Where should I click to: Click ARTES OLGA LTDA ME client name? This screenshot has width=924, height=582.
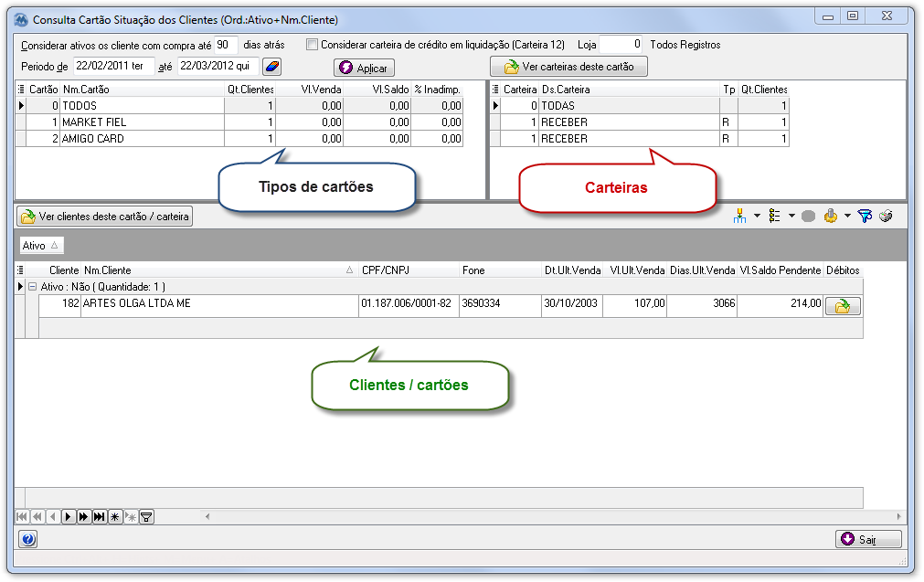[x=137, y=303]
